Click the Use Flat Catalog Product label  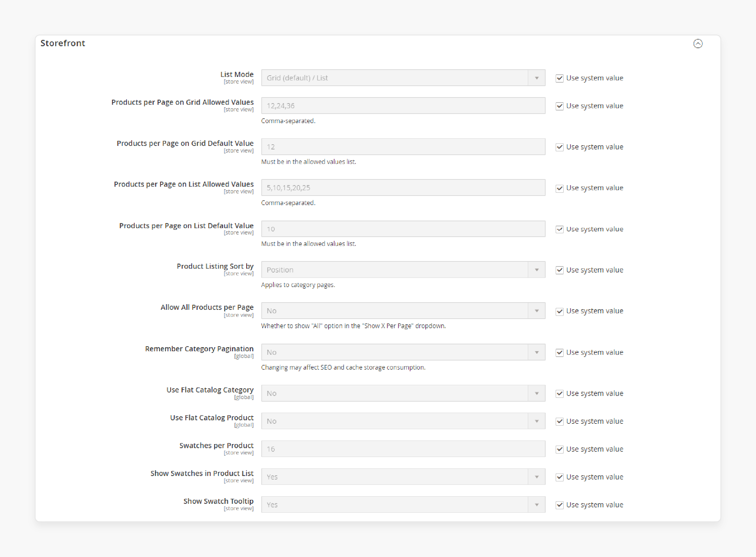click(x=212, y=418)
